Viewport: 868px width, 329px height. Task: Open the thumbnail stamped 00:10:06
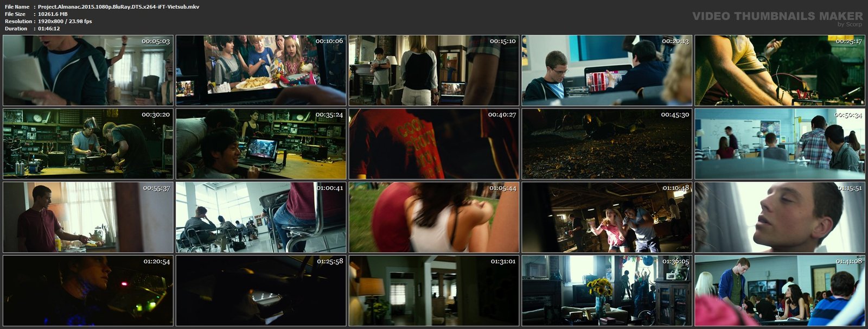261,71
